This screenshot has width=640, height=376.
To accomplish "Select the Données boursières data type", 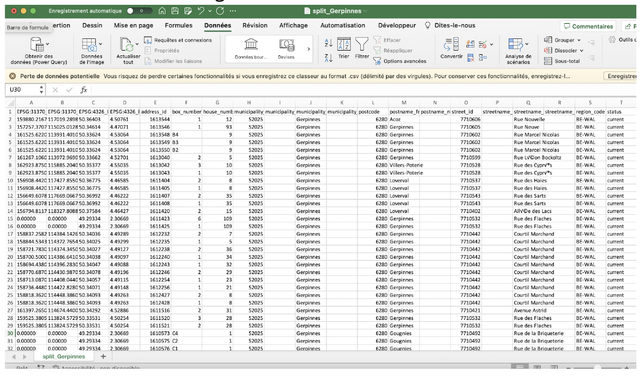I will pos(251,49).
